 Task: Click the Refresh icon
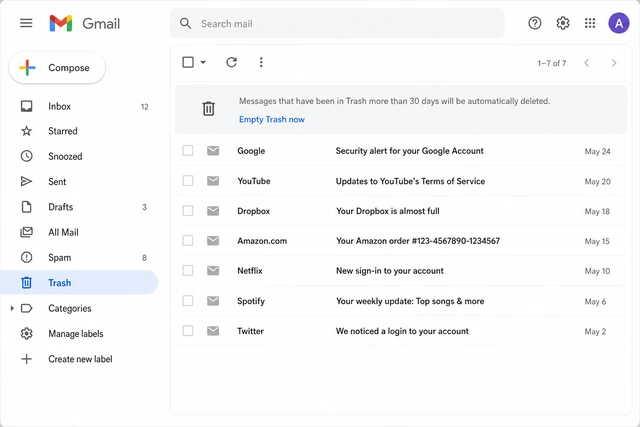tap(231, 62)
